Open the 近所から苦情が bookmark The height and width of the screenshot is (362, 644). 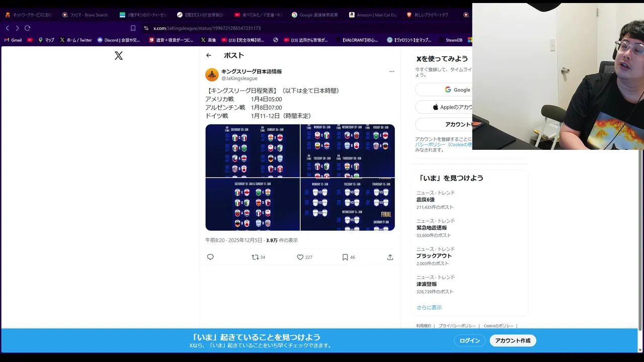[x=306, y=40]
